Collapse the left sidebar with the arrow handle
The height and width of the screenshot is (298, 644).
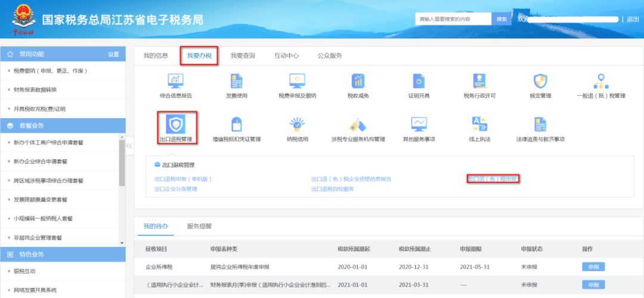(129, 145)
